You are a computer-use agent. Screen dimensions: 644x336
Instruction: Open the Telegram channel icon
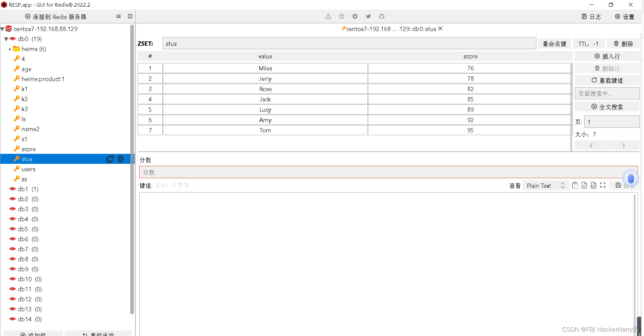pyautogui.click(x=355, y=16)
